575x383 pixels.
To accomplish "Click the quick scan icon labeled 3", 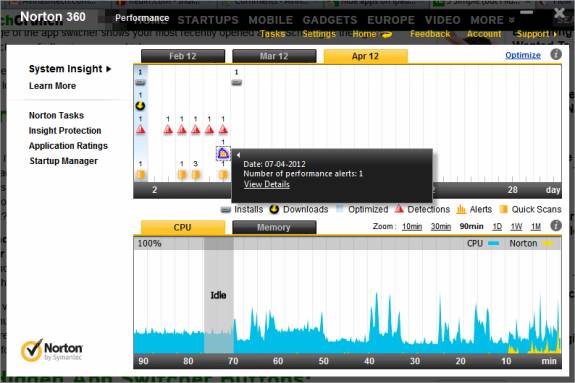I will pyautogui.click(x=195, y=175).
